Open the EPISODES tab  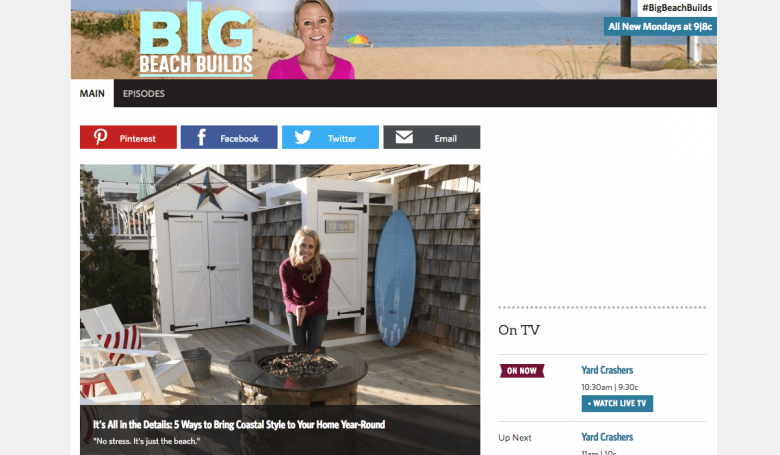coord(144,93)
